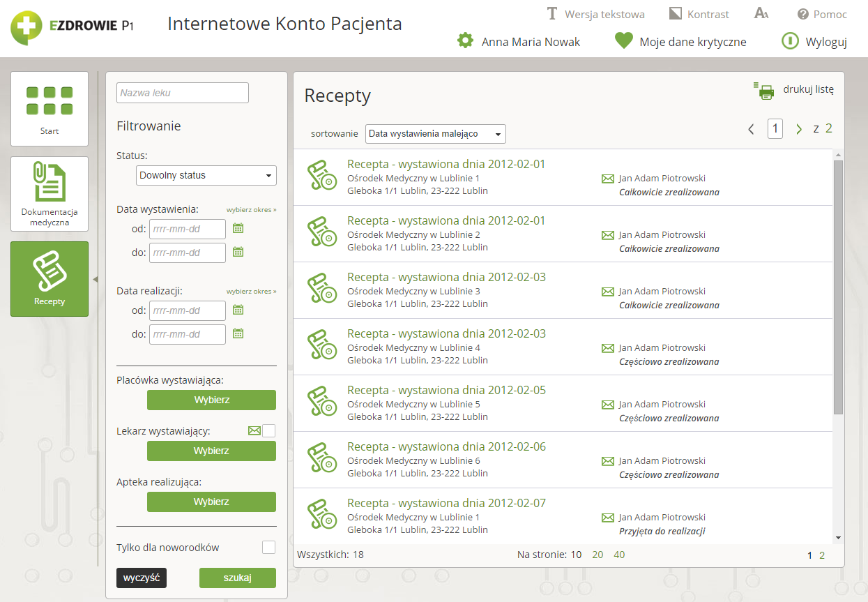The height and width of the screenshot is (602, 868).
Task: Click scrollbar down arrow in list
Action: pos(838,538)
